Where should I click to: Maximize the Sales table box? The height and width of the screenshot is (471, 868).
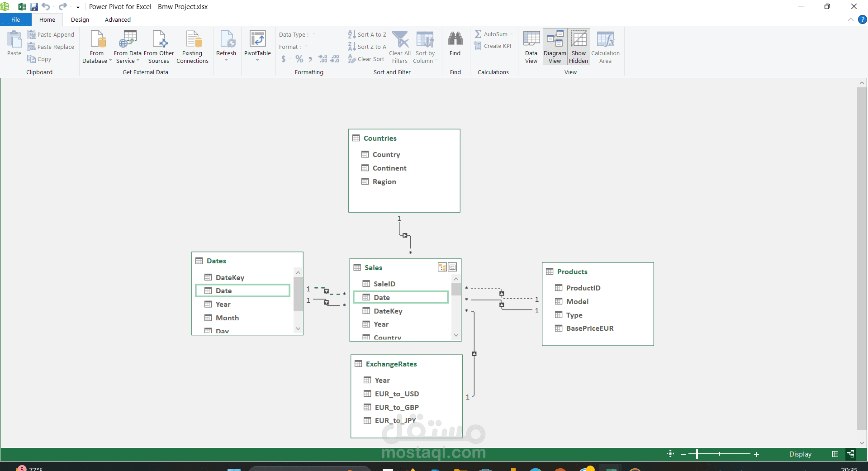pos(453,267)
